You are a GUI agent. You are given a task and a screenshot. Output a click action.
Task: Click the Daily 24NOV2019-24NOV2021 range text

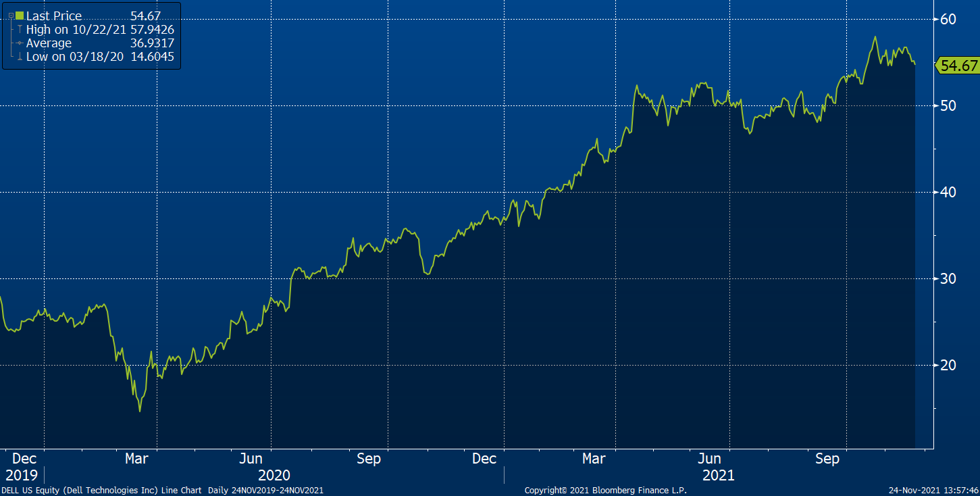tap(265, 491)
